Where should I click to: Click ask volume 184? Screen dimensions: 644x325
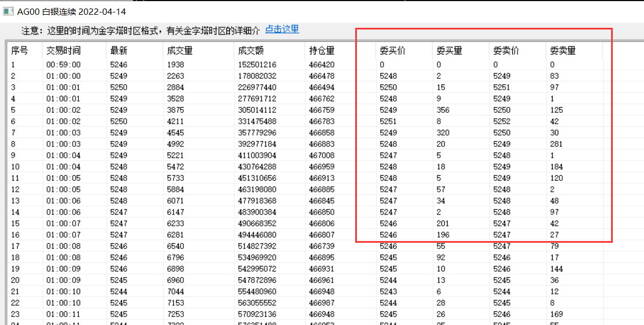(x=556, y=167)
